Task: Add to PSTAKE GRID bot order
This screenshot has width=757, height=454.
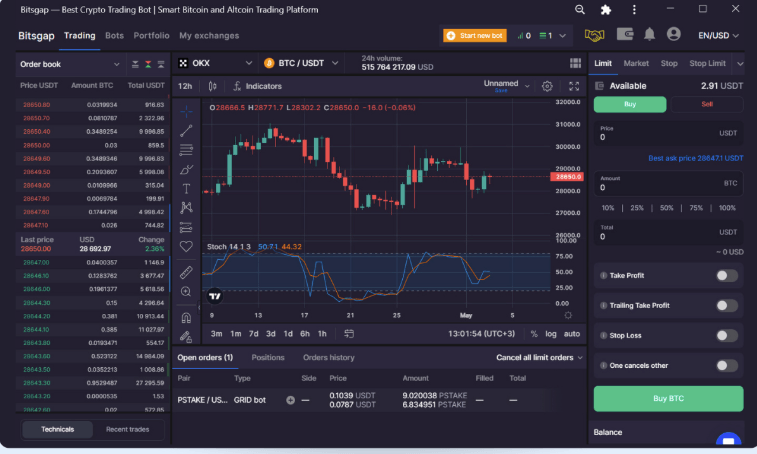Action: [290, 400]
